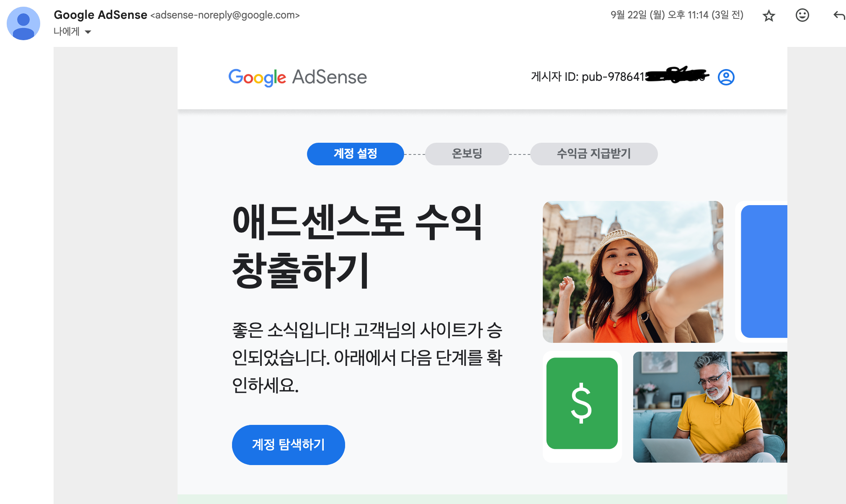846x504 pixels.
Task: Click the email date 9월 22일 timestamp
Action: pos(676,15)
